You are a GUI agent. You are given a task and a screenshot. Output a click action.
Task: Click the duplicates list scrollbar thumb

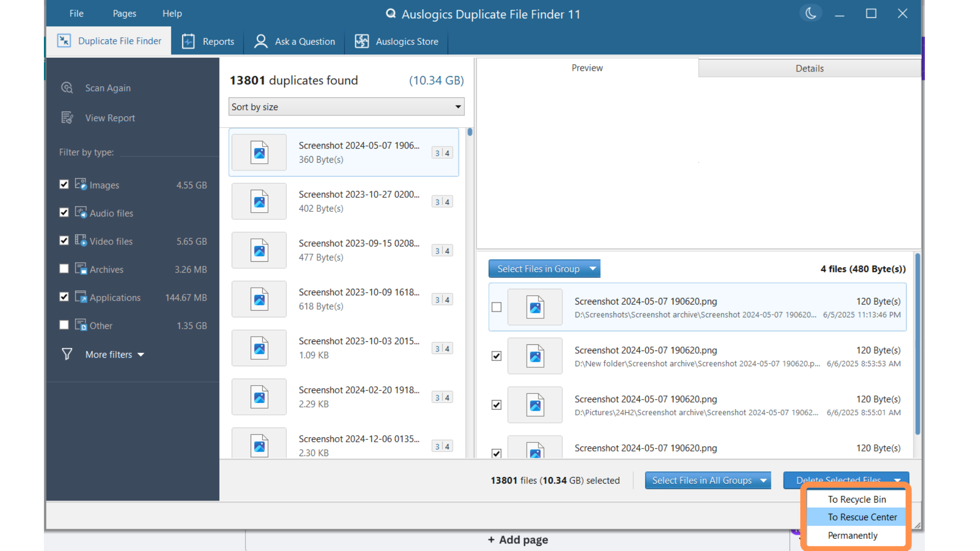point(470,132)
